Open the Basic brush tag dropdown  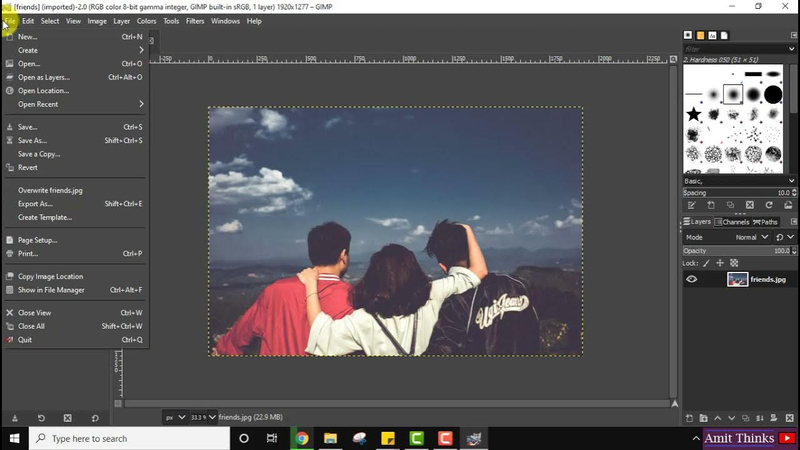pos(791,181)
